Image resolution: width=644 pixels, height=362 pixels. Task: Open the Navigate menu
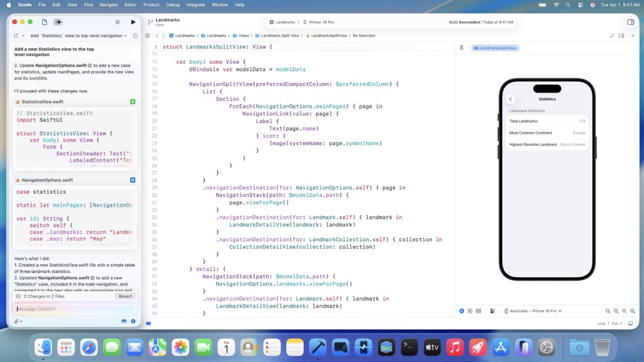click(x=108, y=5)
